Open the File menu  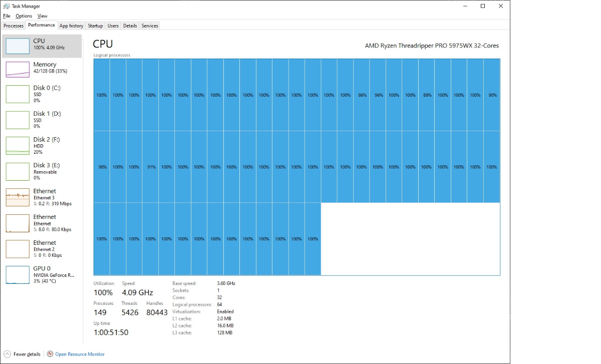point(7,16)
